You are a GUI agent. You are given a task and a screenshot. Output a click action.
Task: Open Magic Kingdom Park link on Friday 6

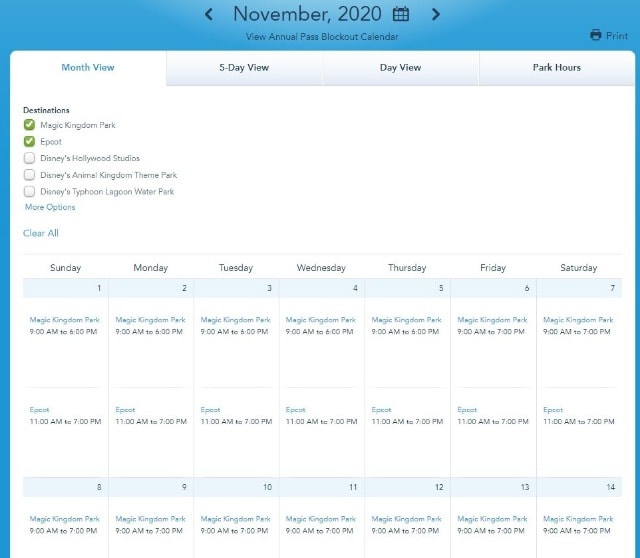(x=492, y=320)
